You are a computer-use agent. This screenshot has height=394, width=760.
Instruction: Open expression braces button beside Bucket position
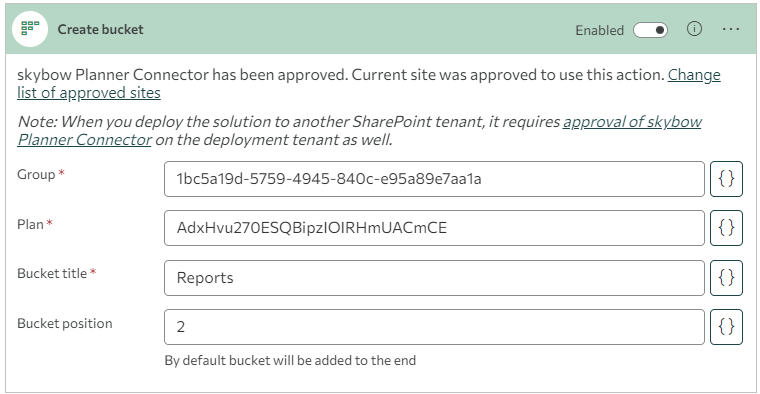point(726,327)
